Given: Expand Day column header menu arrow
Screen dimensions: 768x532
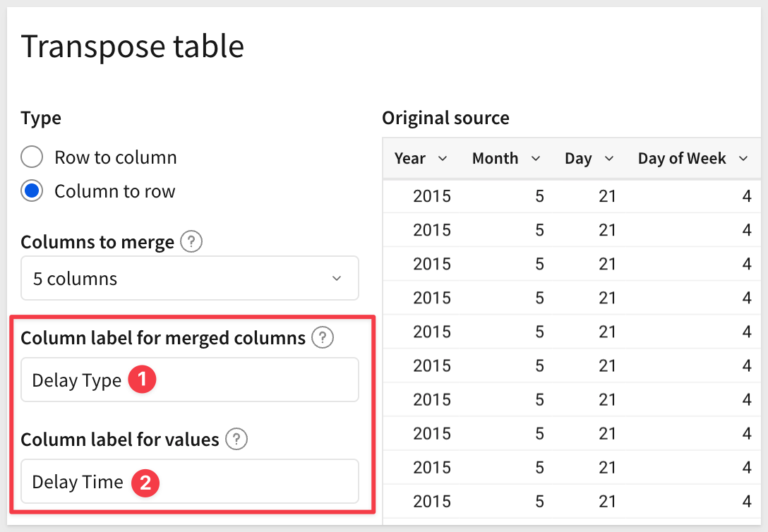Looking at the screenshot, I should [609, 159].
